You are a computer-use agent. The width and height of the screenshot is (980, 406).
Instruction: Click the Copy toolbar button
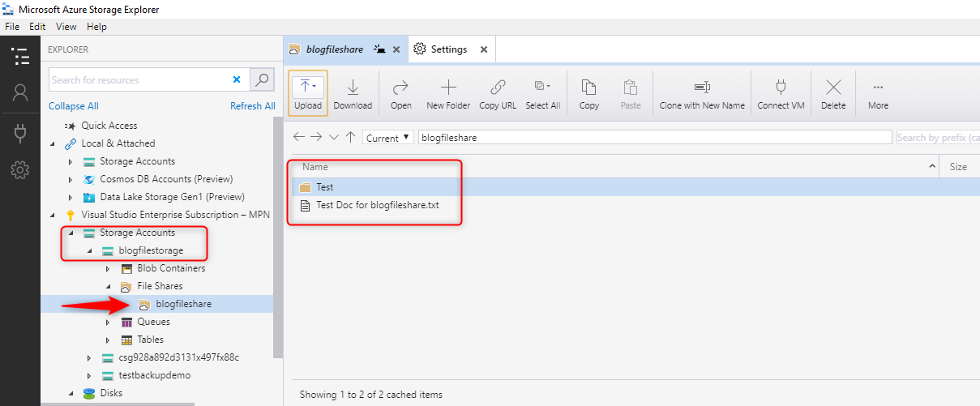point(589,94)
